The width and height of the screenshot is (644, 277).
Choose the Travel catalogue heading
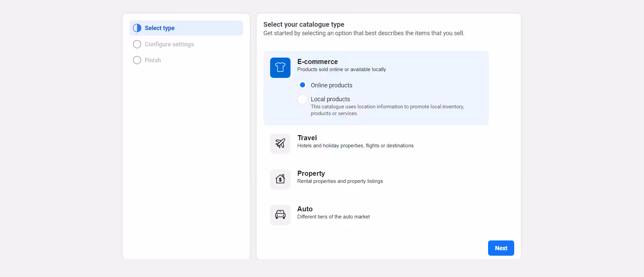(307, 138)
